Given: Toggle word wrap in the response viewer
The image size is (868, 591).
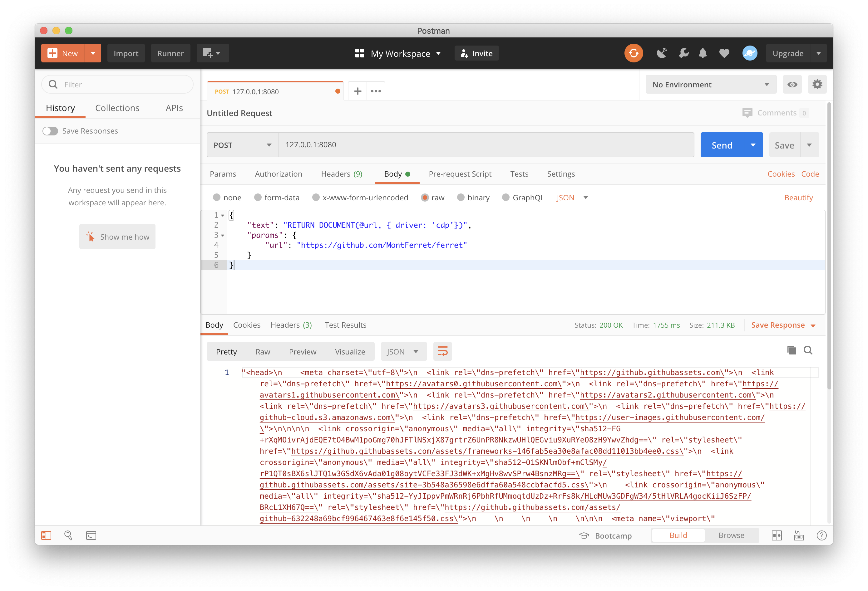Looking at the screenshot, I should coord(442,351).
